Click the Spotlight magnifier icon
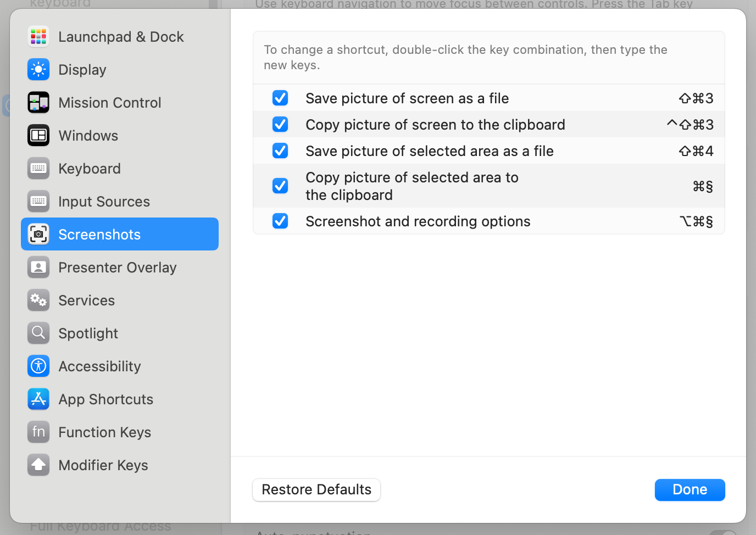The height and width of the screenshot is (535, 756). click(38, 333)
